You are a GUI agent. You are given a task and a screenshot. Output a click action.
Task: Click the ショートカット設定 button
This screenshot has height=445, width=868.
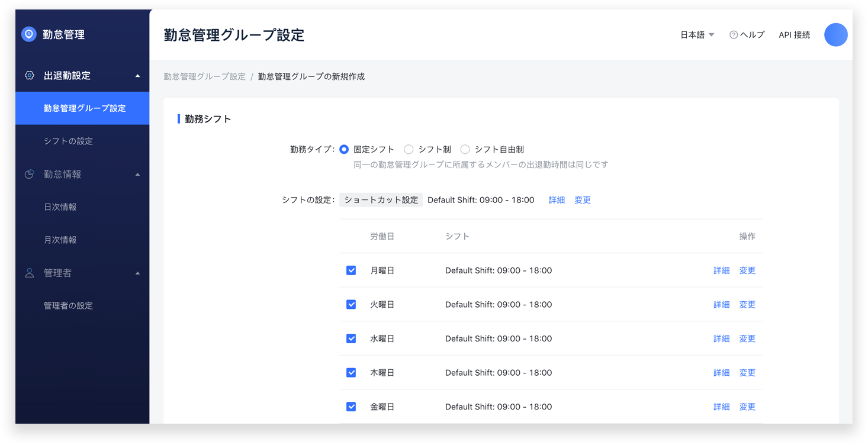(x=381, y=200)
